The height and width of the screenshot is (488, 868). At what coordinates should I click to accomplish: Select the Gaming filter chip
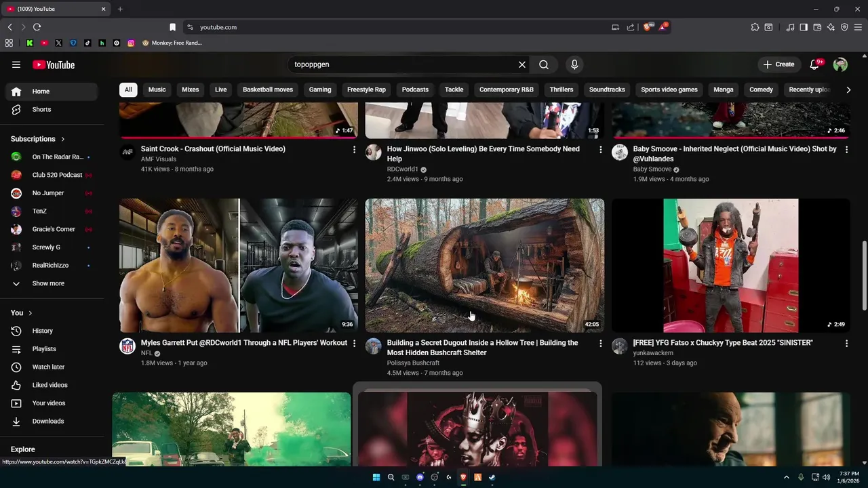(320, 89)
